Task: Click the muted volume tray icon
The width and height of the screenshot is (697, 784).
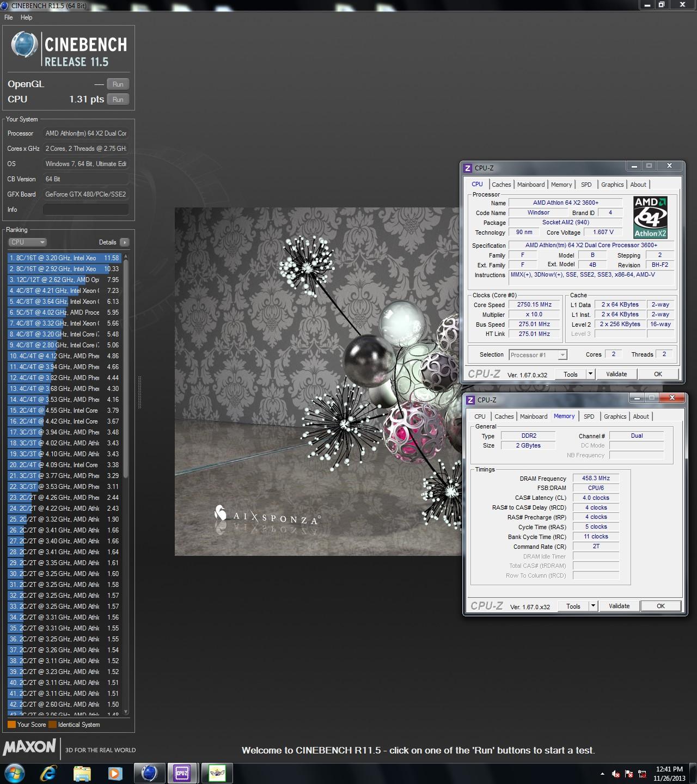Action: 616,774
